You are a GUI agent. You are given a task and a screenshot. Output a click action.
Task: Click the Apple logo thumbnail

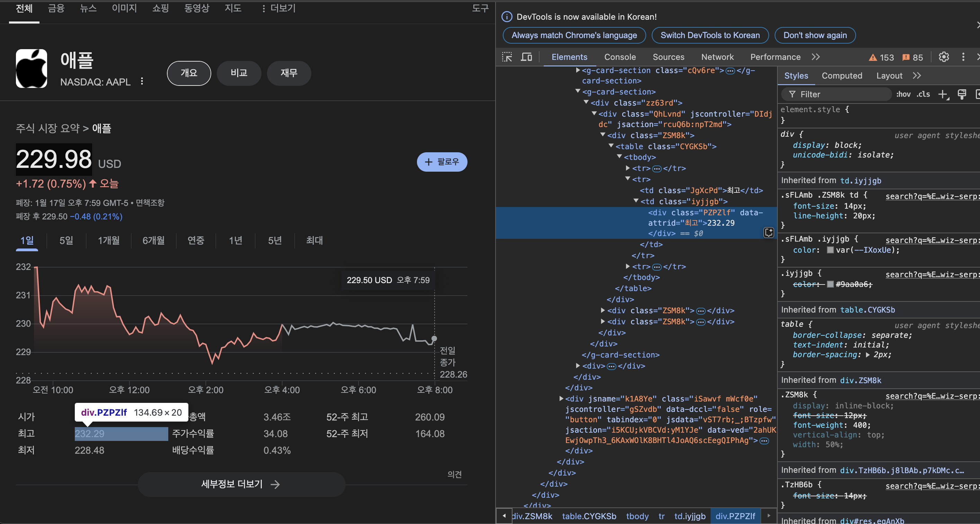pos(32,69)
